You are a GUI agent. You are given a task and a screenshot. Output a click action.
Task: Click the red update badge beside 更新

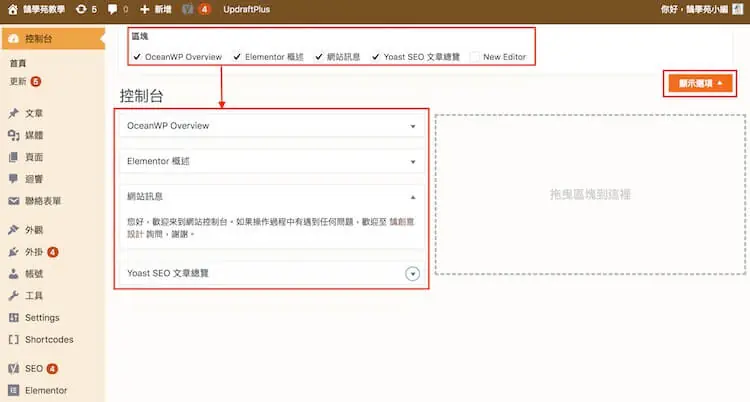click(x=36, y=81)
